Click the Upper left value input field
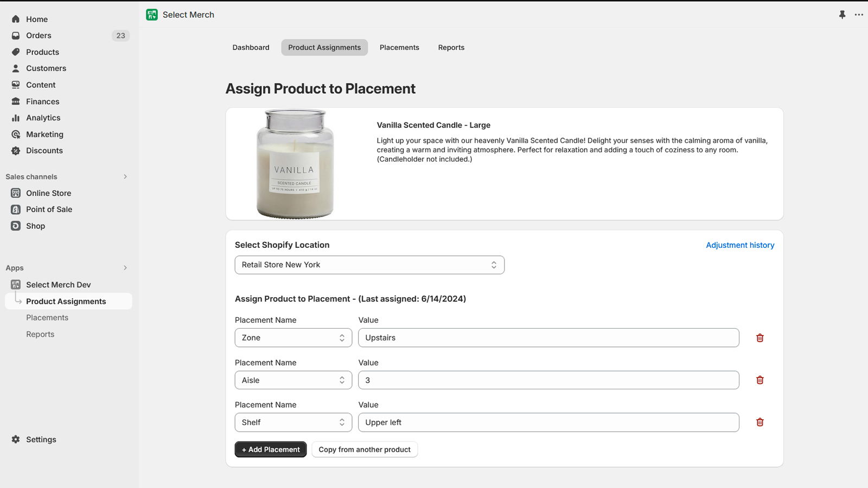The height and width of the screenshot is (488, 868). click(548, 422)
